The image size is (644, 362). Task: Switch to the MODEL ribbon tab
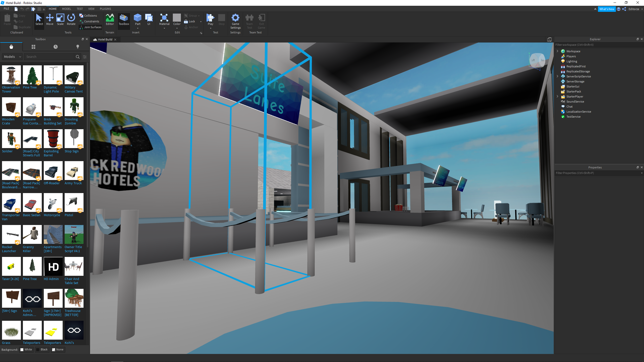pos(66,9)
